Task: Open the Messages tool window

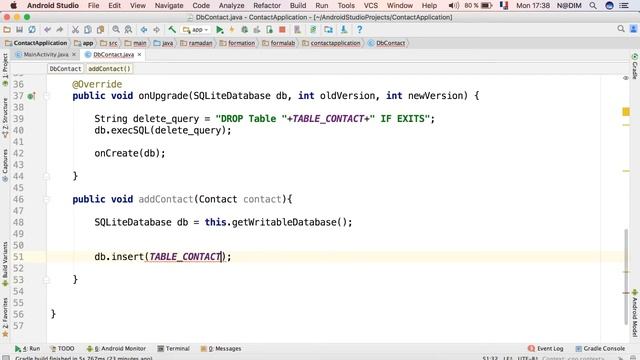Action: (x=221, y=349)
